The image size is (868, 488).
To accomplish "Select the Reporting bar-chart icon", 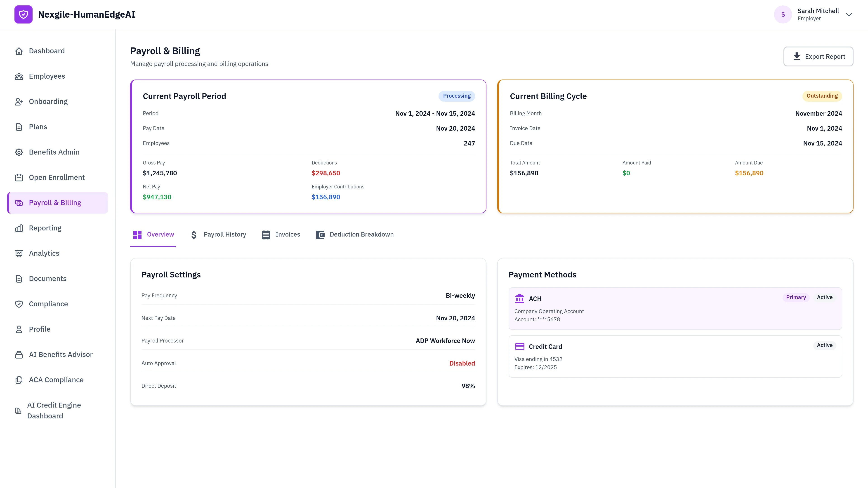I will click(x=19, y=228).
